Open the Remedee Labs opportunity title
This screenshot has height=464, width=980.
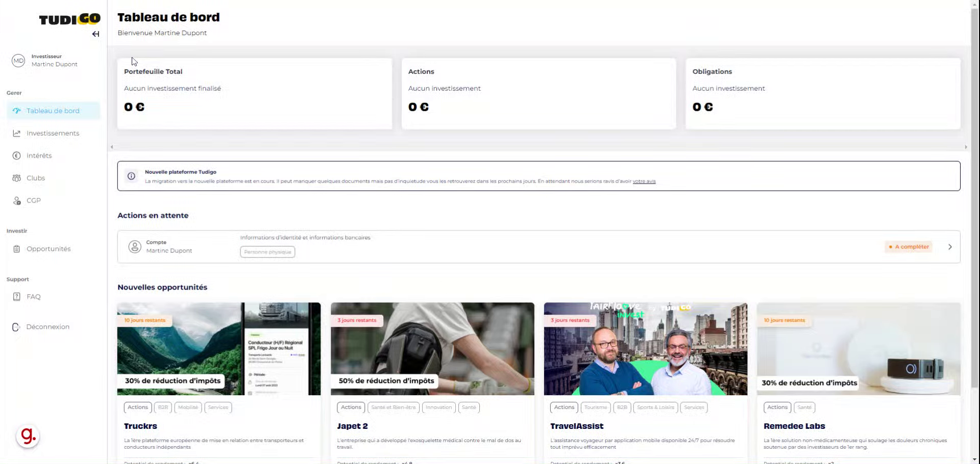[x=794, y=426]
